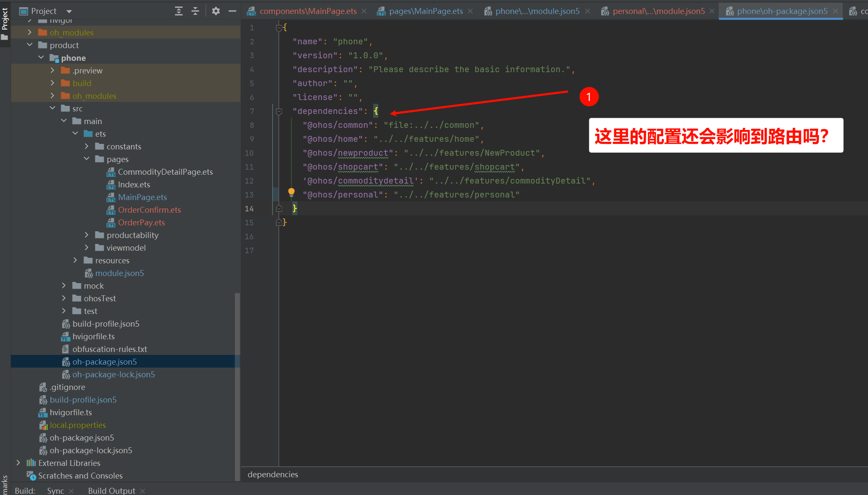The width and height of the screenshot is (868, 495).
Task: Close personal\...\module.json5 tab
Action: (x=712, y=11)
